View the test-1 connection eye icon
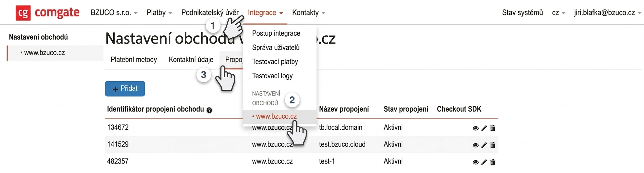The height and width of the screenshot is (173, 644). click(476, 162)
